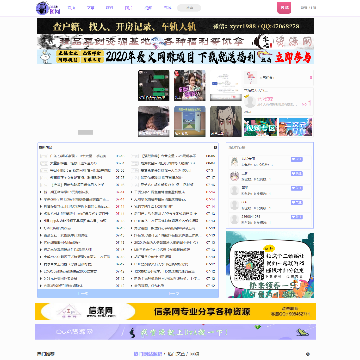The width and height of the screenshot is (360, 360).
Task: Open the flamingo avatar card
Action: click(278, 78)
